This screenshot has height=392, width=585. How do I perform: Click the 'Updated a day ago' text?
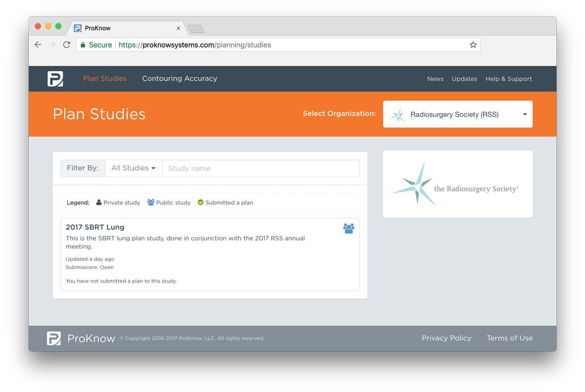coord(90,259)
